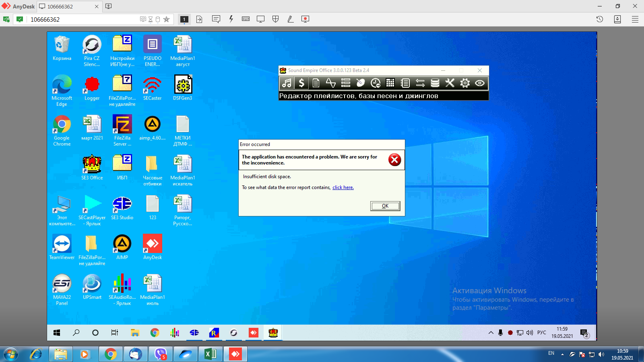Click the database stack icon in Sound Empire
The width and height of the screenshot is (644, 362).
coord(435,83)
